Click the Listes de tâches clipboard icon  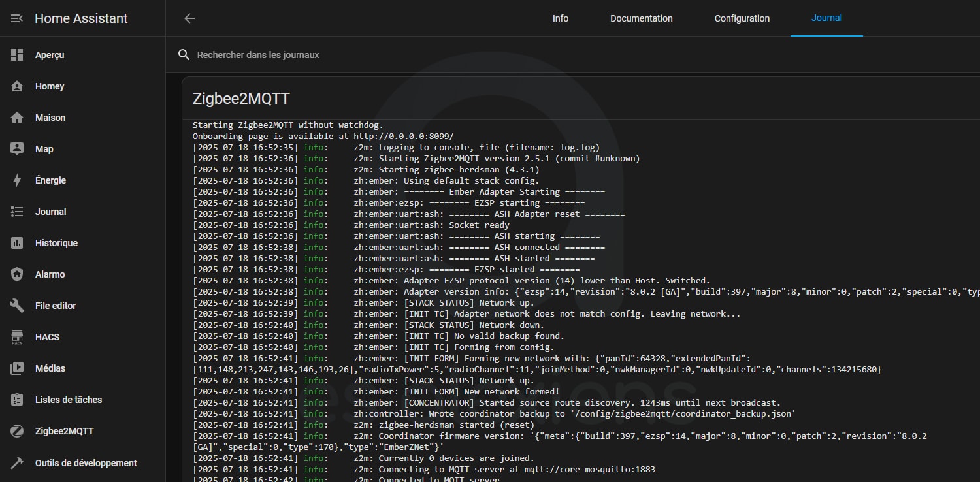coord(17,400)
